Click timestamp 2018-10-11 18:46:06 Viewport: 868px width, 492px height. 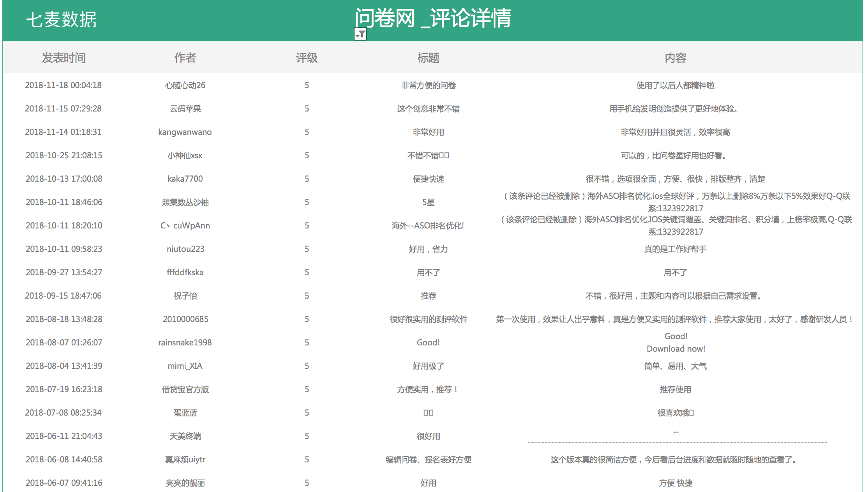pos(64,202)
